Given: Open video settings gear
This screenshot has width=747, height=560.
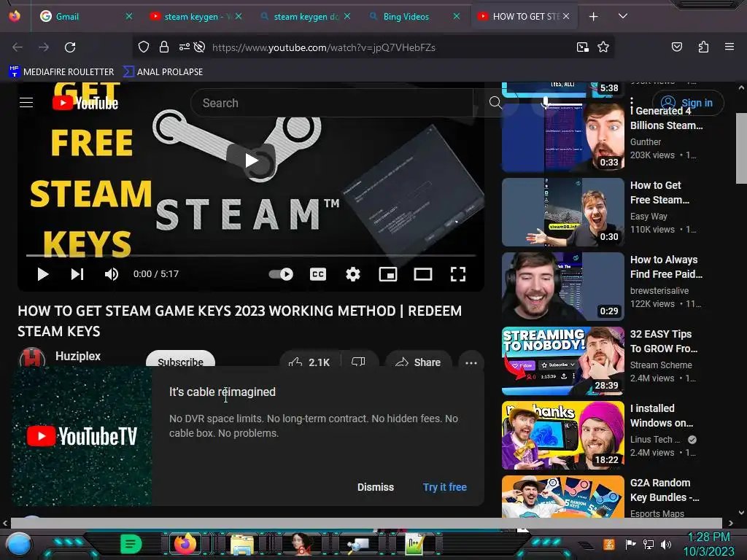Looking at the screenshot, I should pos(353,274).
